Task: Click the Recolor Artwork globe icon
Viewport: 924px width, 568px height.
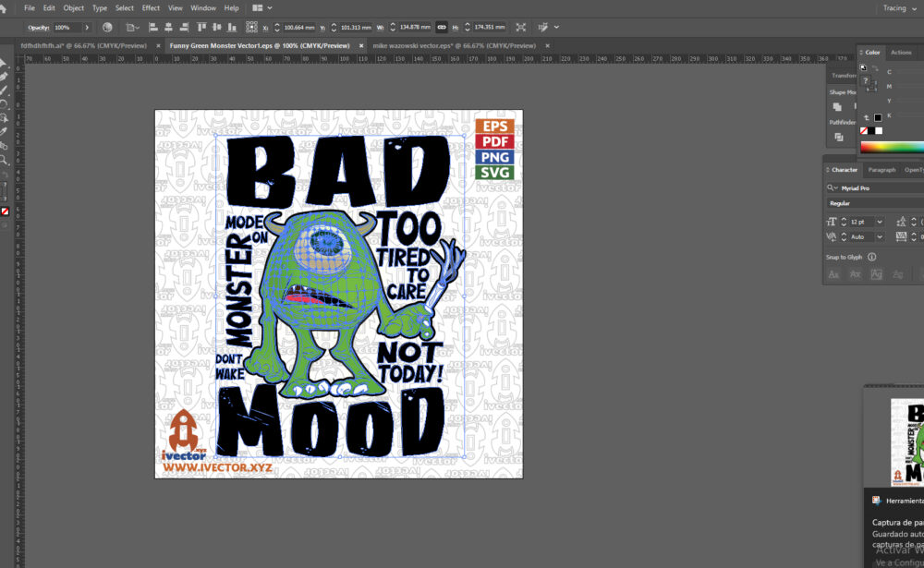Action: point(107,27)
